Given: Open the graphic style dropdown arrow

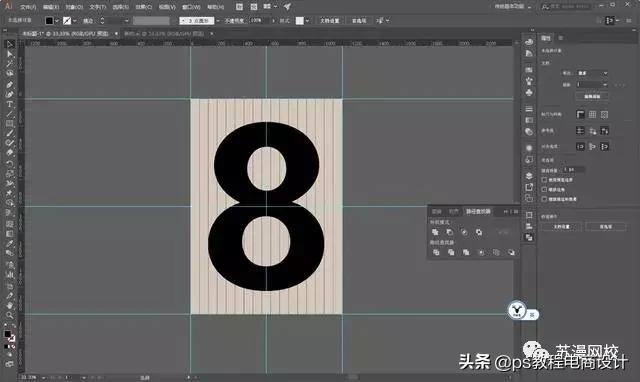Looking at the screenshot, I should [307, 21].
